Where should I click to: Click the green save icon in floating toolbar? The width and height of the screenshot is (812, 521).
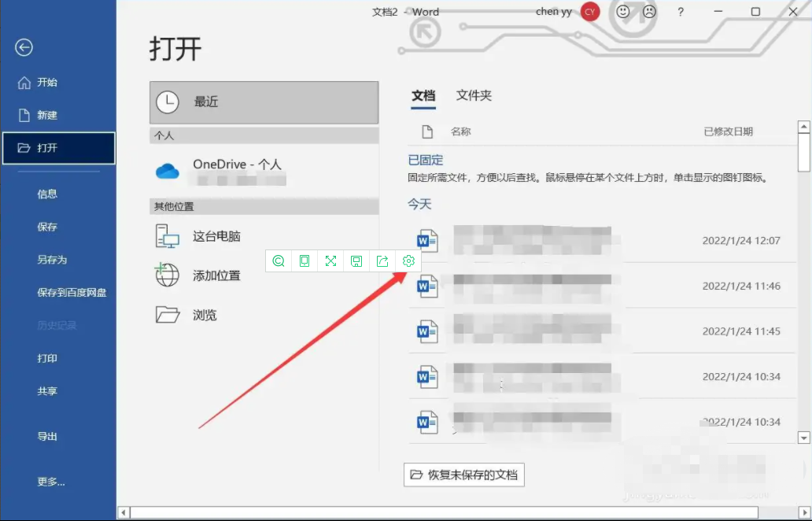click(x=356, y=260)
